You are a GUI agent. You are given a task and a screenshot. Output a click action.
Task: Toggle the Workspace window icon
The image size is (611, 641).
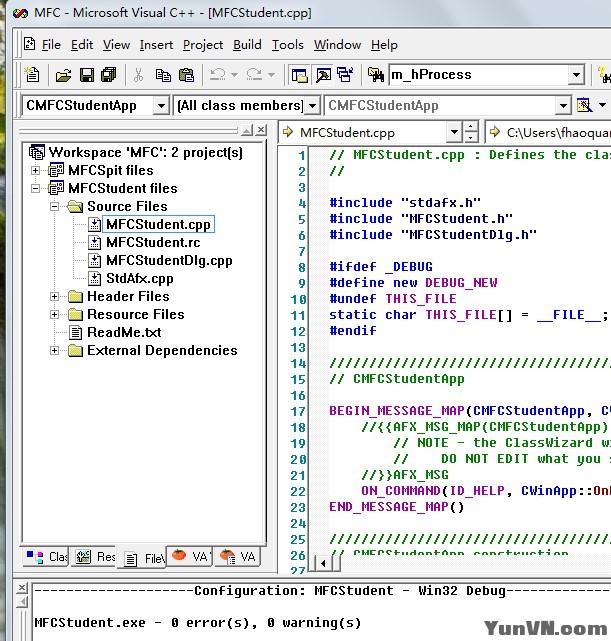click(x=299, y=75)
